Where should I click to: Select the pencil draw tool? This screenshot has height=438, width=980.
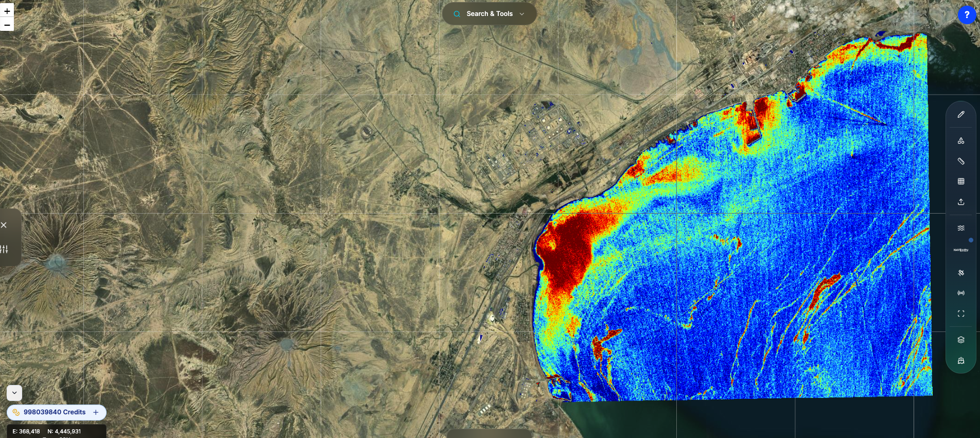click(960, 115)
